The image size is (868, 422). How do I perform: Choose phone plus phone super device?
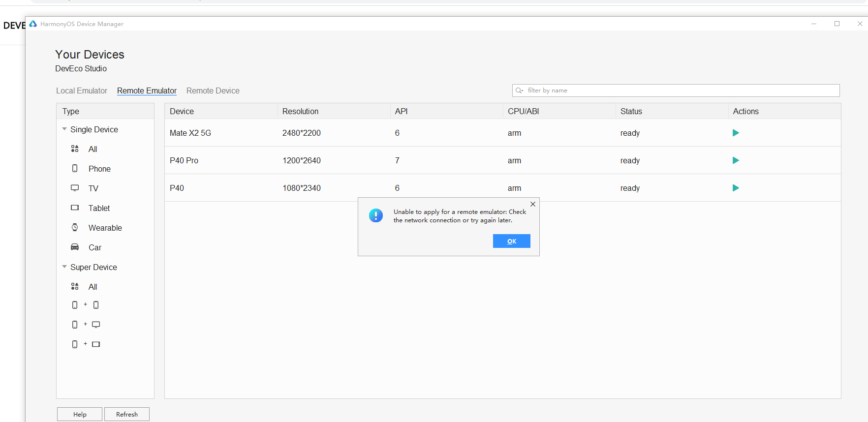86,305
